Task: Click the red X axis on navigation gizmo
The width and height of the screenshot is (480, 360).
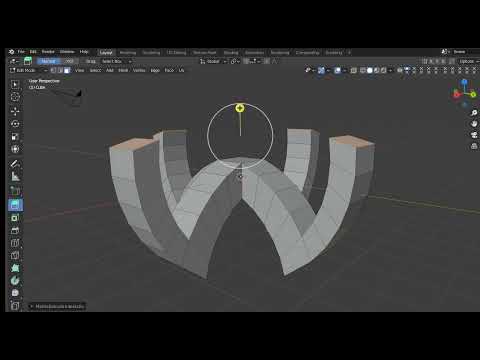Action: 456,94
